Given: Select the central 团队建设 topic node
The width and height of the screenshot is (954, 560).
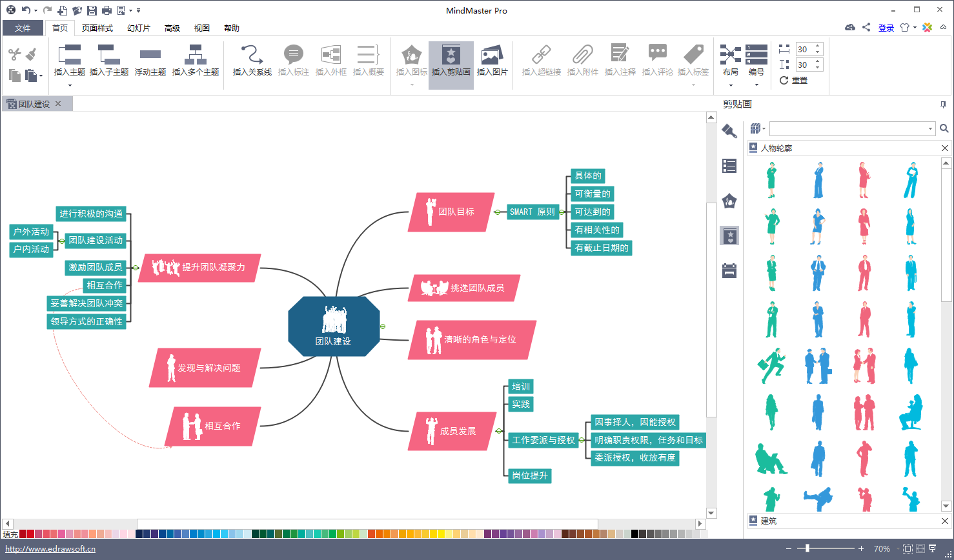Looking at the screenshot, I should [334, 326].
